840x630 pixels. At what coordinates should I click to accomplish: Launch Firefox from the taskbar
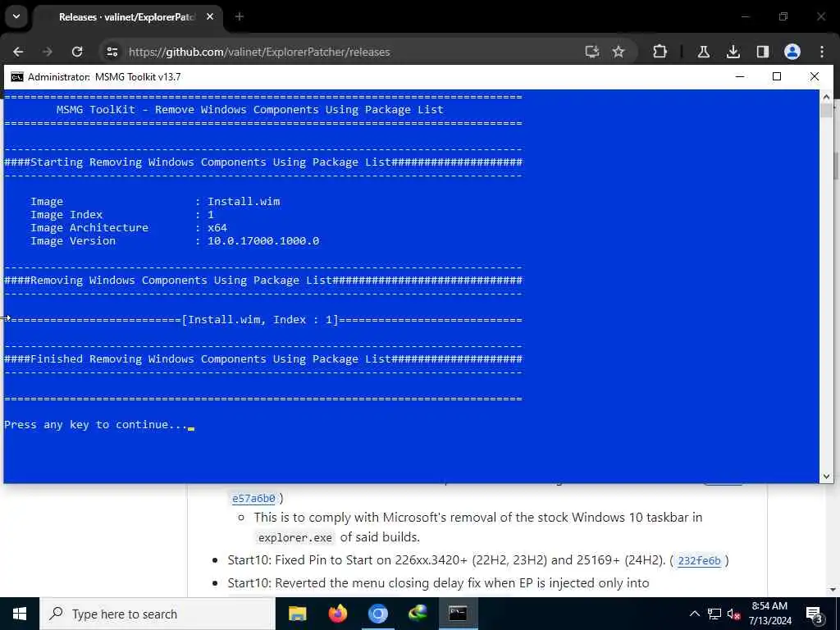point(337,614)
